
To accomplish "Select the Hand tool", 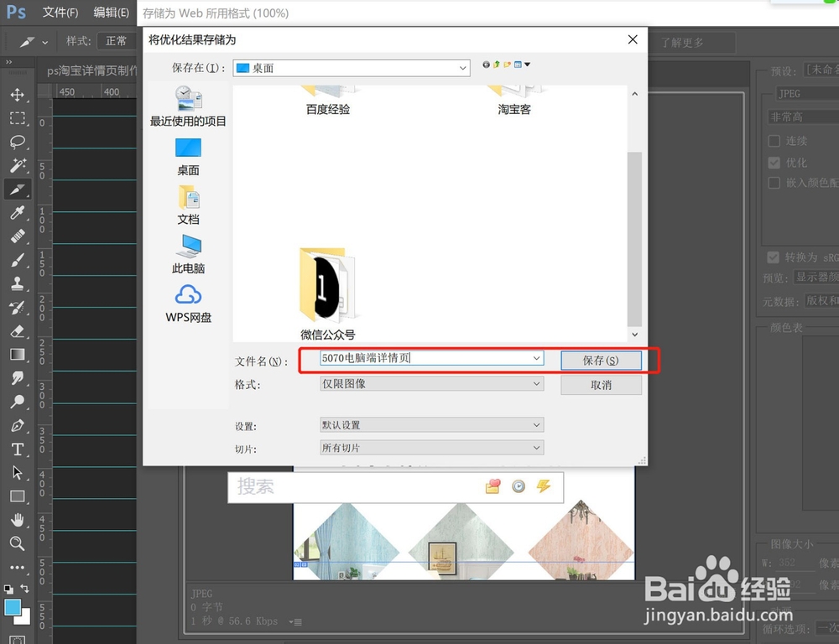I will pyautogui.click(x=17, y=520).
